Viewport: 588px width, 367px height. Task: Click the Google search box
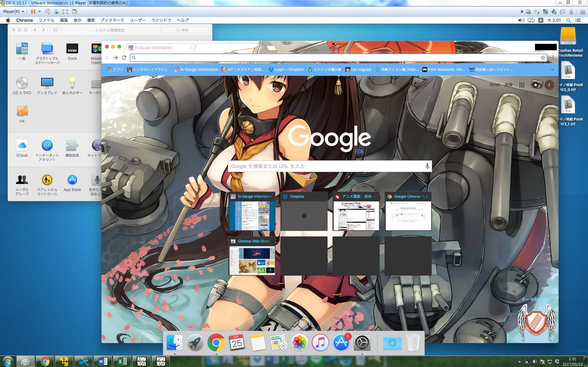coord(330,166)
